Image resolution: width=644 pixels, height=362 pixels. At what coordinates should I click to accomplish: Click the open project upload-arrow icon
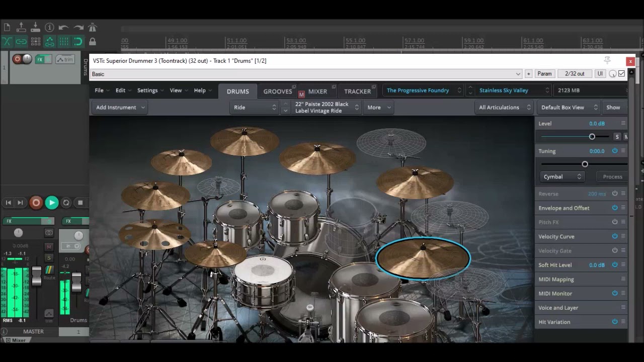click(21, 28)
